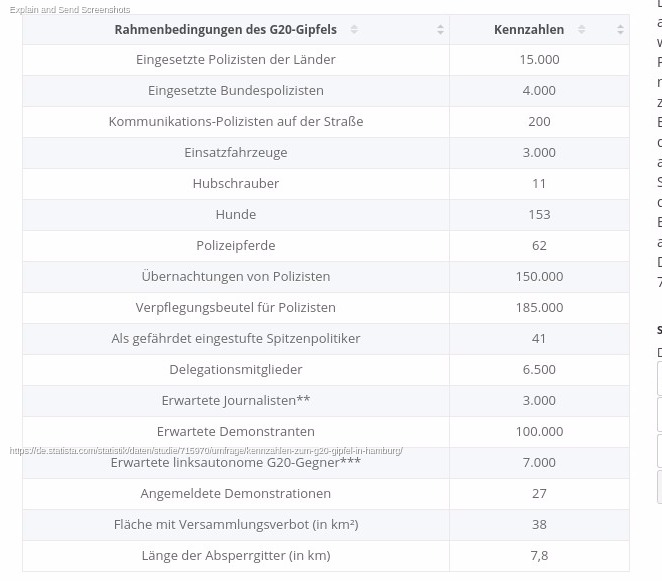Select the Polizeipferde table cell
The height and width of the screenshot is (581, 662).
[236, 246]
